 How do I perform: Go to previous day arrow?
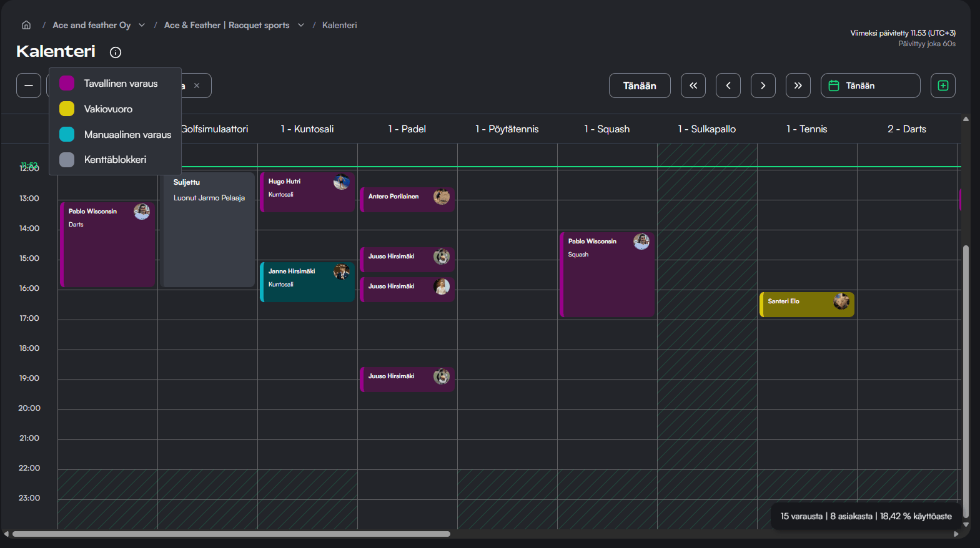(x=728, y=86)
